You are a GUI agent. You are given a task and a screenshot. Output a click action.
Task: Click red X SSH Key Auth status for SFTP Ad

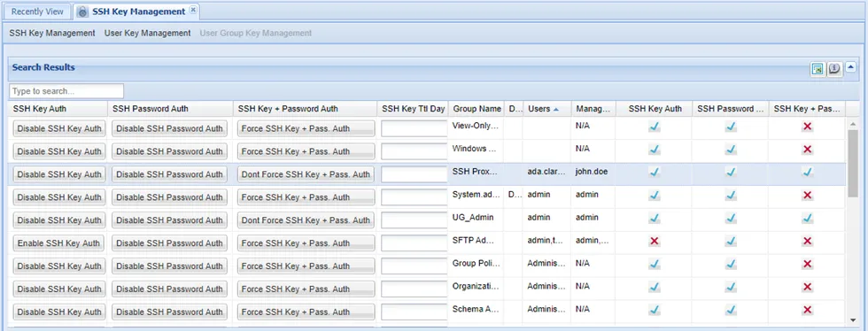tap(655, 241)
